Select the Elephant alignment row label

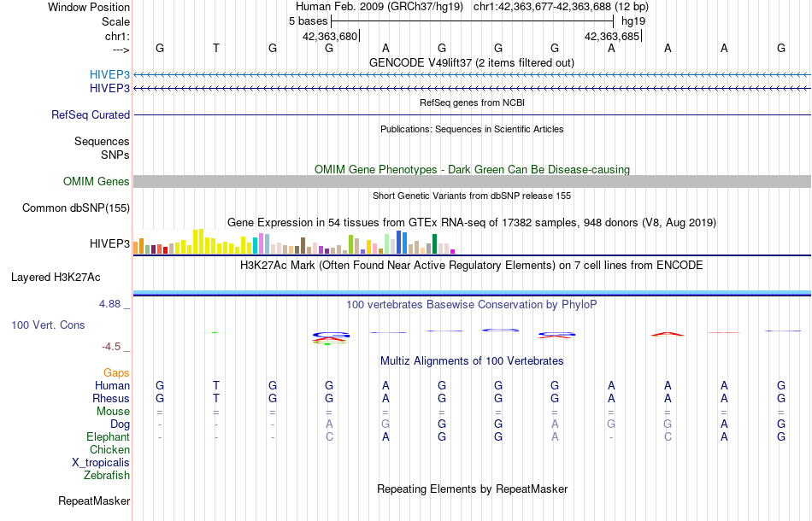point(109,437)
